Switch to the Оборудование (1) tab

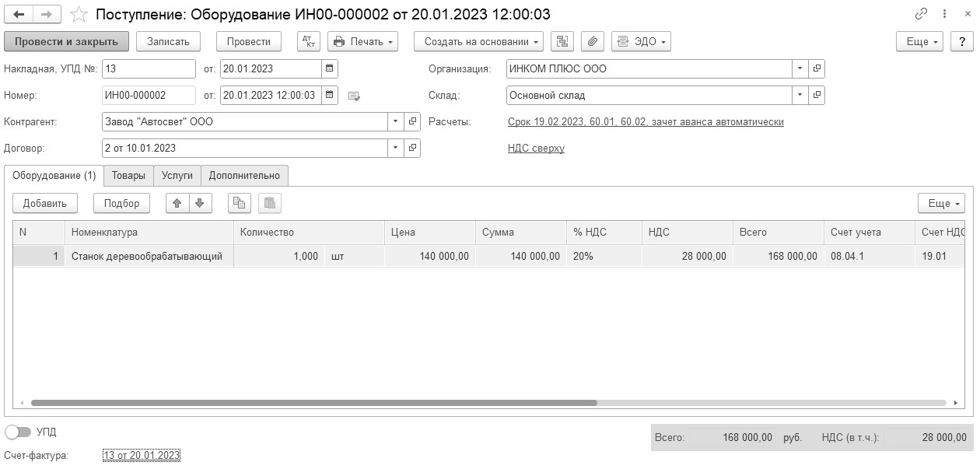[54, 175]
